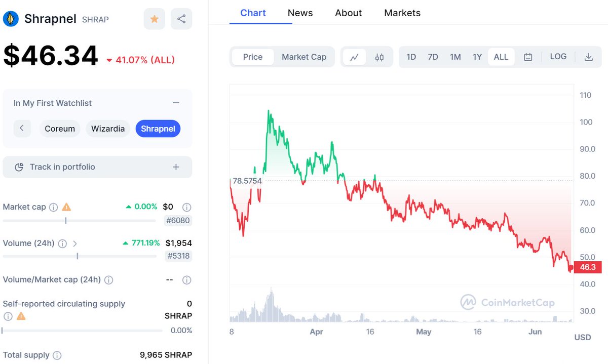
Task: Click the 78.5754 baseline price label
Action: point(247,181)
